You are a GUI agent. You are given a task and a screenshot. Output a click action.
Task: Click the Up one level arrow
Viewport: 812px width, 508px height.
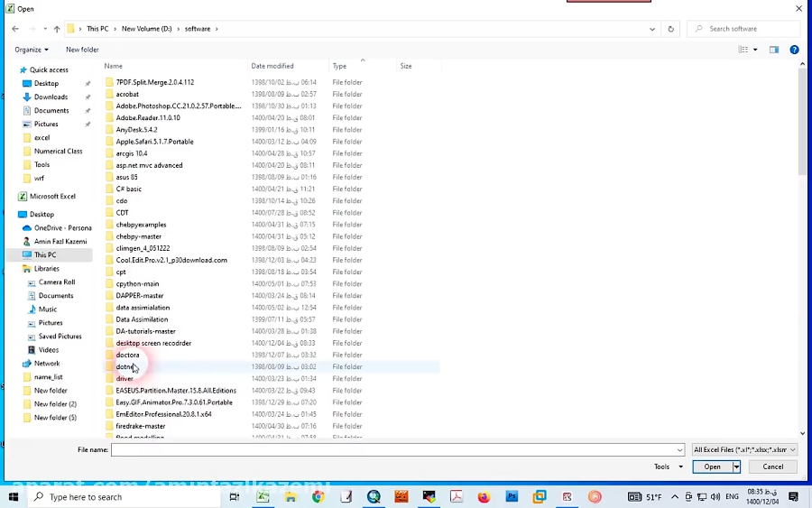(57, 29)
